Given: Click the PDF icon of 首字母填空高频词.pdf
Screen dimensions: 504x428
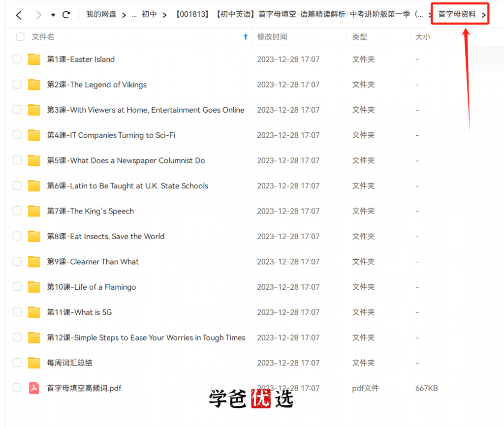Looking at the screenshot, I should coord(34,388).
